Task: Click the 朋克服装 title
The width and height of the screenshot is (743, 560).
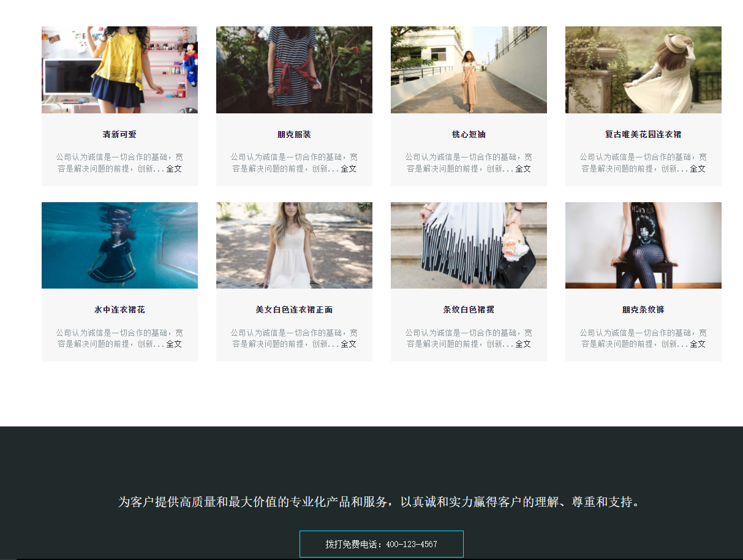Action: [x=294, y=135]
